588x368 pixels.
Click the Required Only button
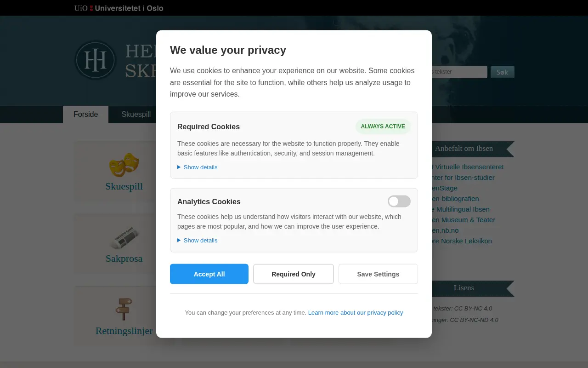point(294,274)
